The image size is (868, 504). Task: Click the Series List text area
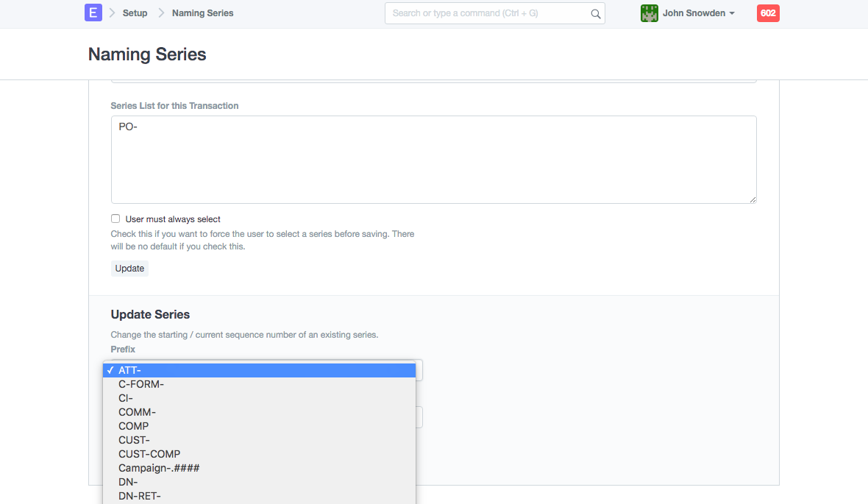tap(433, 159)
